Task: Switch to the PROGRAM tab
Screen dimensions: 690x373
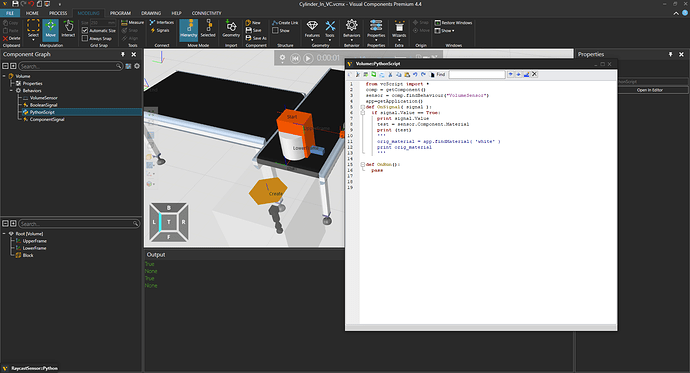Action: tap(120, 13)
